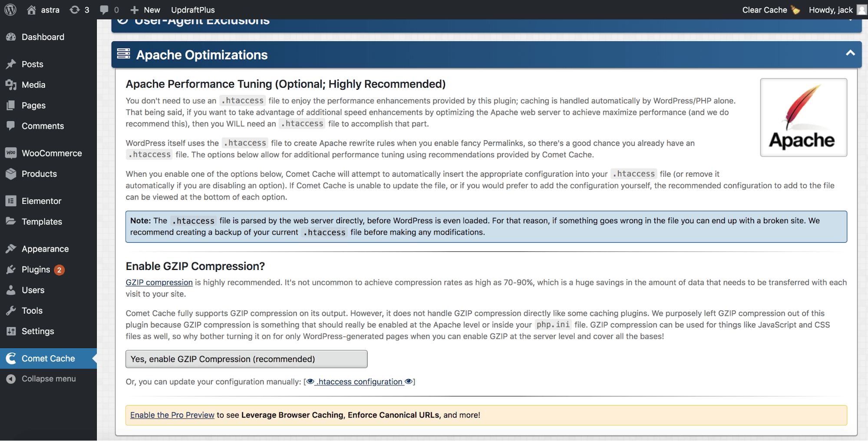
Task: Click the WooCommerce woo icon
Action: coord(11,153)
